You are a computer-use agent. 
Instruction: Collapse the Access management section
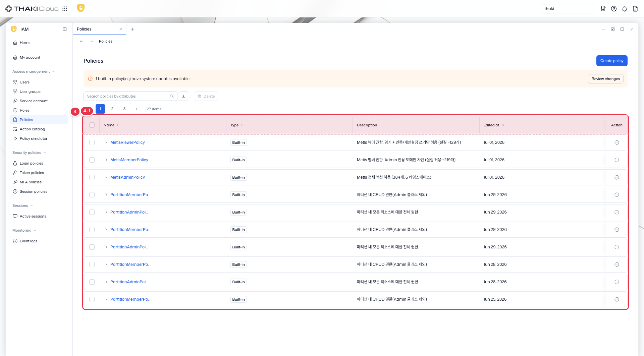[34, 71]
